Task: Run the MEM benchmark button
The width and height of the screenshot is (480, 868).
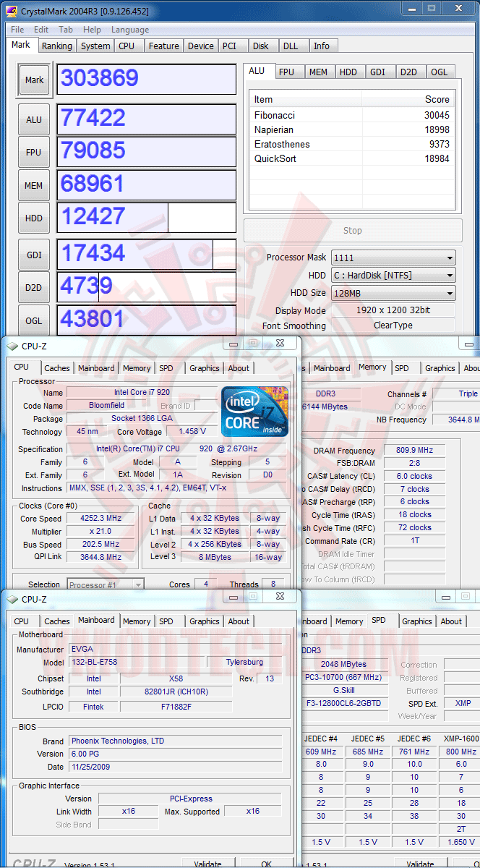Action: pos(34,185)
